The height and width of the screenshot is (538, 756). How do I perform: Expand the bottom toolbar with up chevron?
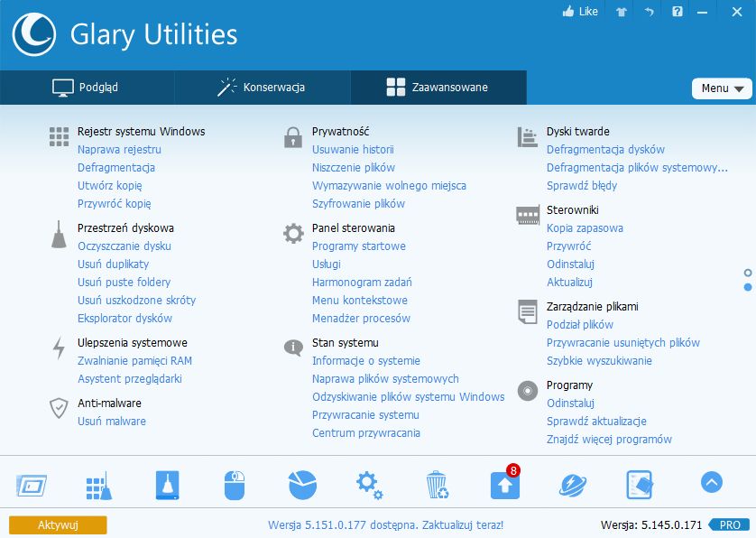point(712,483)
